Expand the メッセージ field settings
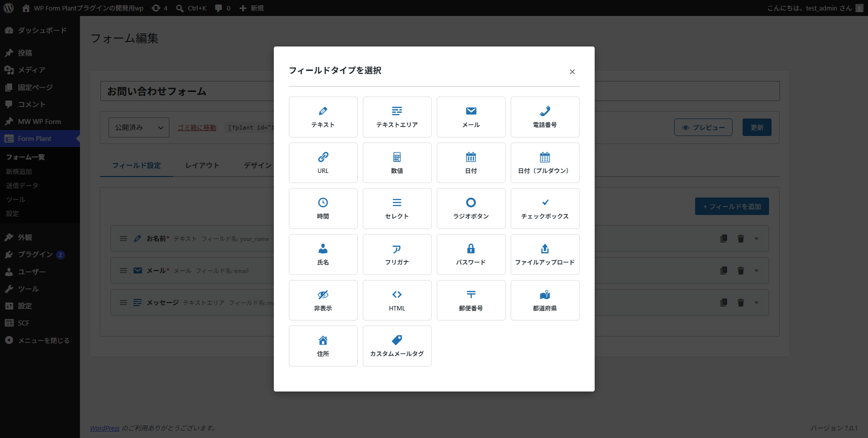The height and width of the screenshot is (438, 868). tap(757, 303)
